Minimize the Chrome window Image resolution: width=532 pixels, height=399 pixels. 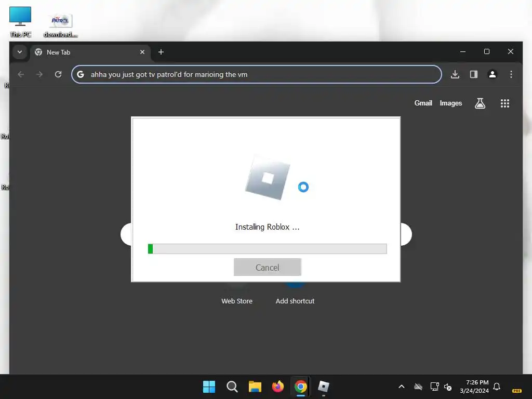pos(463,51)
